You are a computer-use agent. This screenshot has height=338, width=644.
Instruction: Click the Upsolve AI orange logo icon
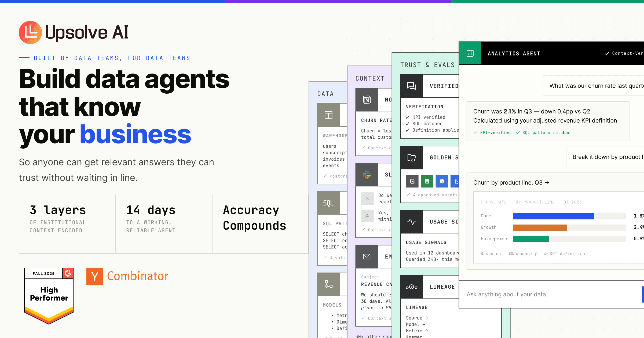click(30, 32)
